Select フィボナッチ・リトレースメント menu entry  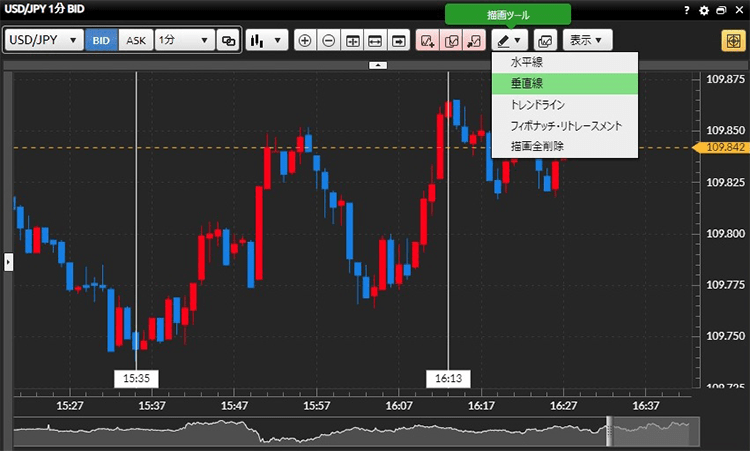click(x=565, y=125)
